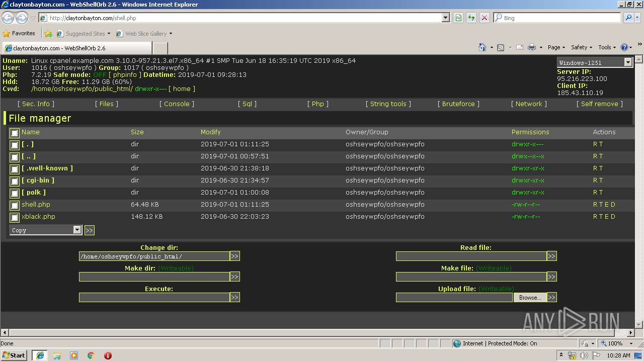
Task: Click the new tab button
Action: (x=160, y=48)
